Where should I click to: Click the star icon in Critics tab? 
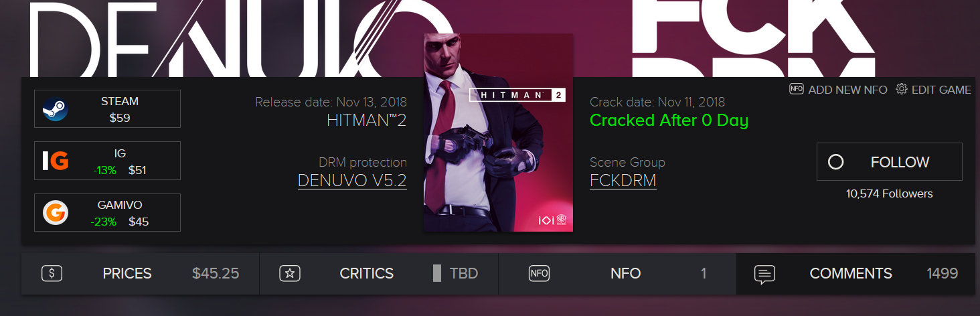[x=291, y=273]
